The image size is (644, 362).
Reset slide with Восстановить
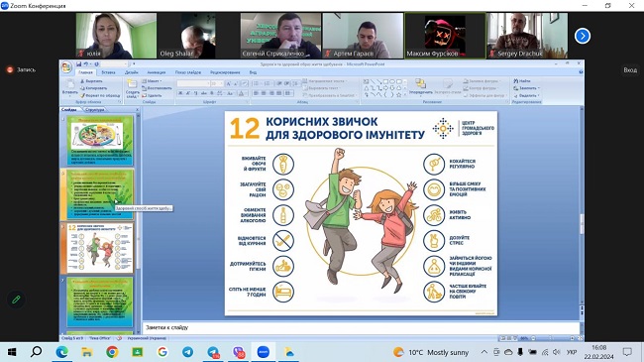(157, 88)
